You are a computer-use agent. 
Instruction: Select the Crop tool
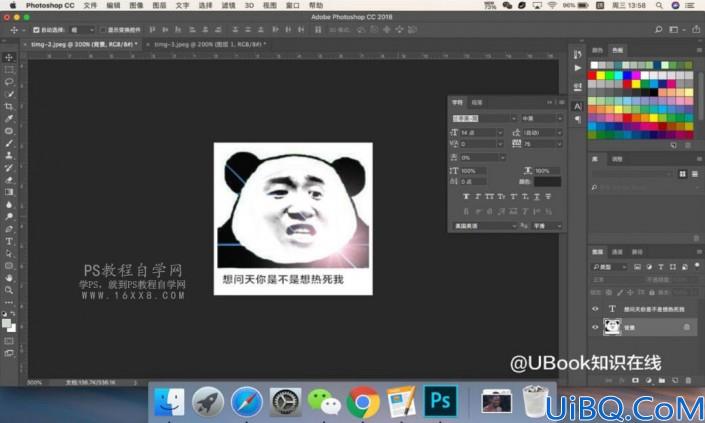pyautogui.click(x=9, y=107)
